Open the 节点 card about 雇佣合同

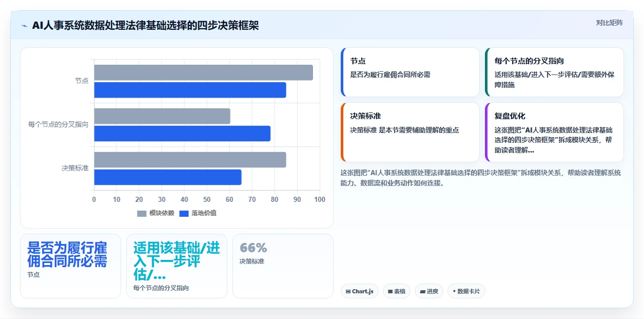point(410,72)
